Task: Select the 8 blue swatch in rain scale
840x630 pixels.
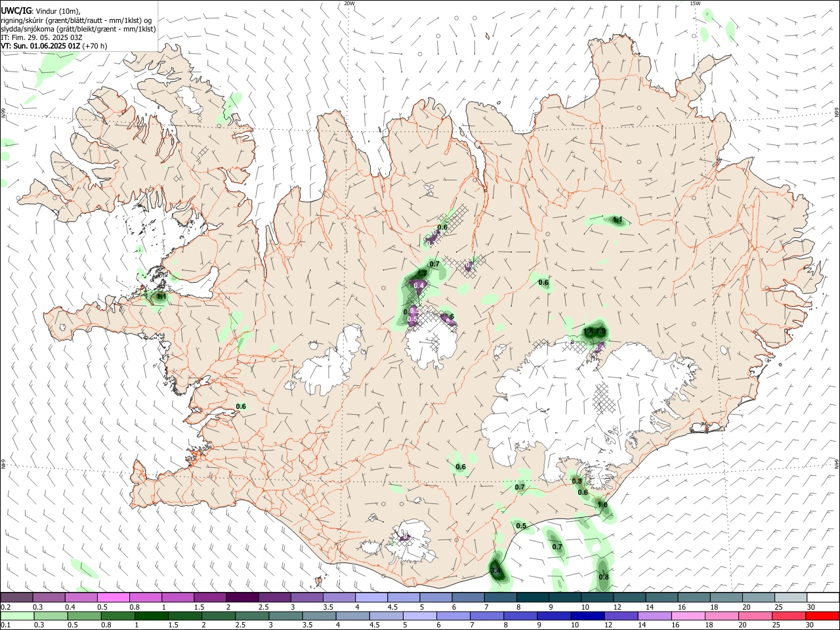Action: [520, 616]
